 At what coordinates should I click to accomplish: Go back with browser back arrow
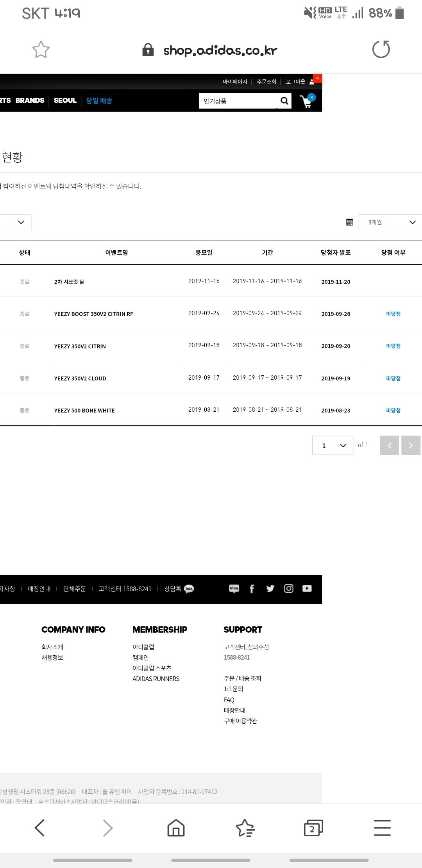(x=39, y=828)
